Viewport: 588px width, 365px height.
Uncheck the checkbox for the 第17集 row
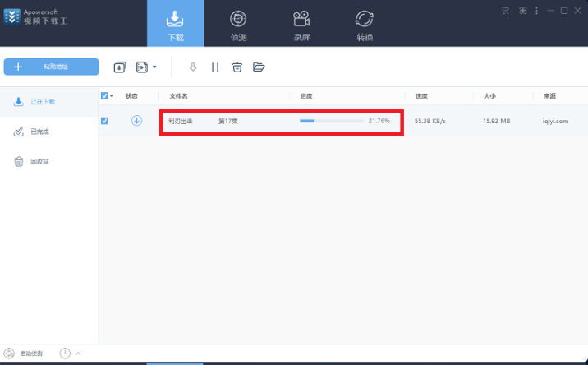(x=104, y=121)
